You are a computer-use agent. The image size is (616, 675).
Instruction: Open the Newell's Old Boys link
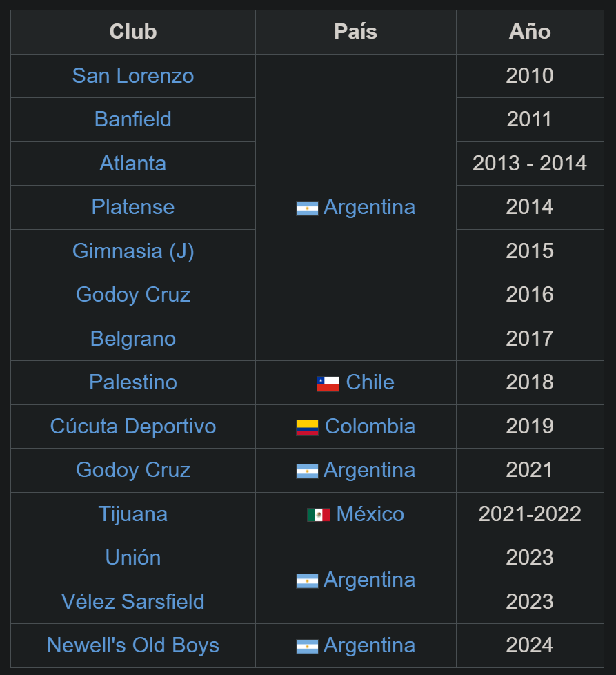pyautogui.click(x=133, y=645)
